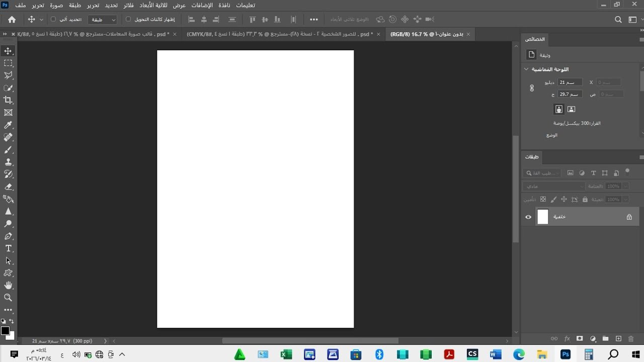Open the Search icon in options bar
644x362 pixels.
(x=618, y=20)
